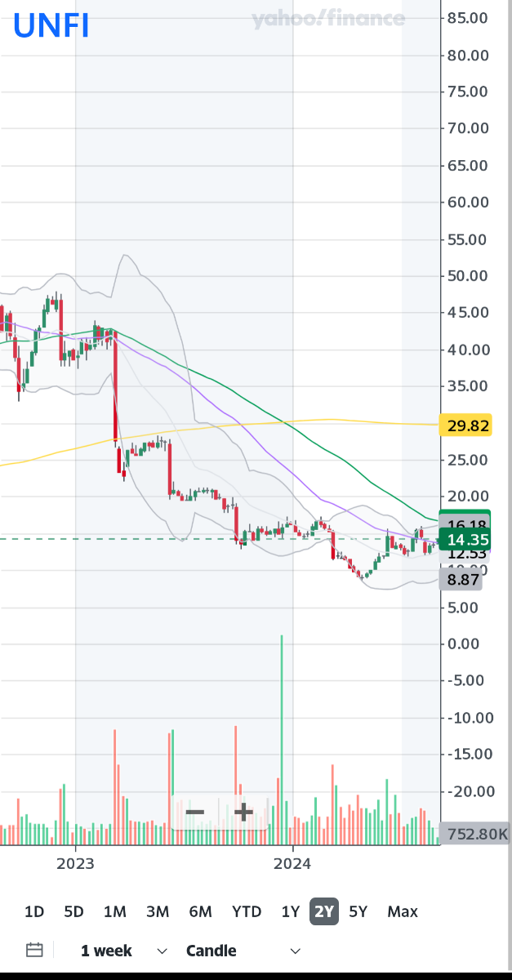Zoom in with the plus button
The image size is (512, 980).
click(243, 812)
